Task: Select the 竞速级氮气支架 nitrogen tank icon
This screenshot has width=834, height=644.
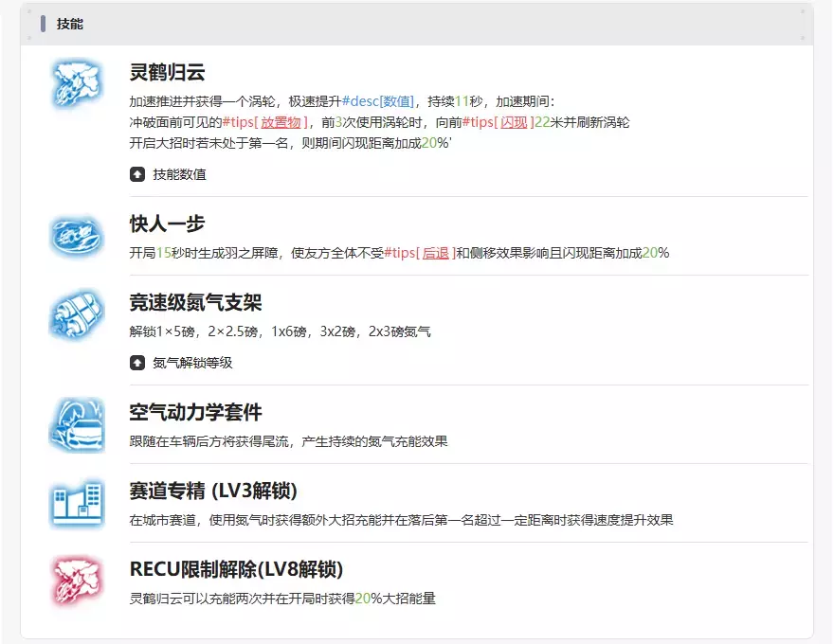Action: (77, 315)
